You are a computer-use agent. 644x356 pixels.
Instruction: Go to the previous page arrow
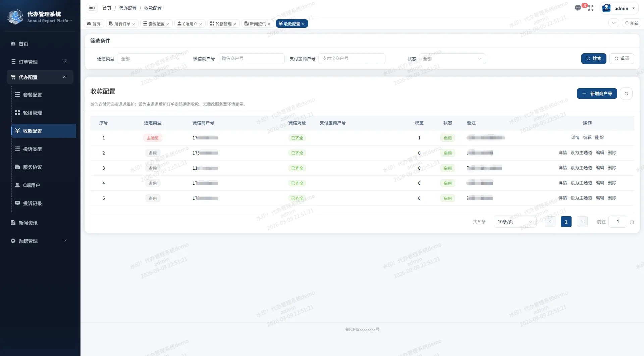(x=550, y=222)
